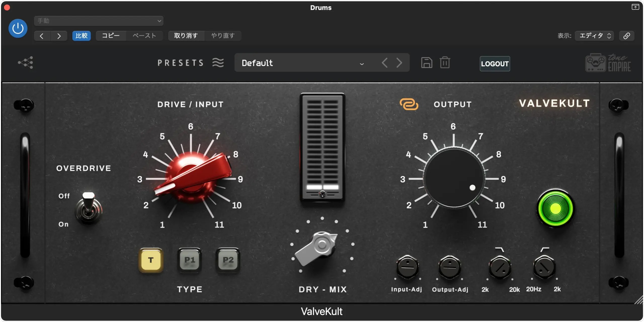The height and width of the screenshot is (322, 644).
Task: Click the link icon in the top-right toolbar
Action: tap(627, 36)
